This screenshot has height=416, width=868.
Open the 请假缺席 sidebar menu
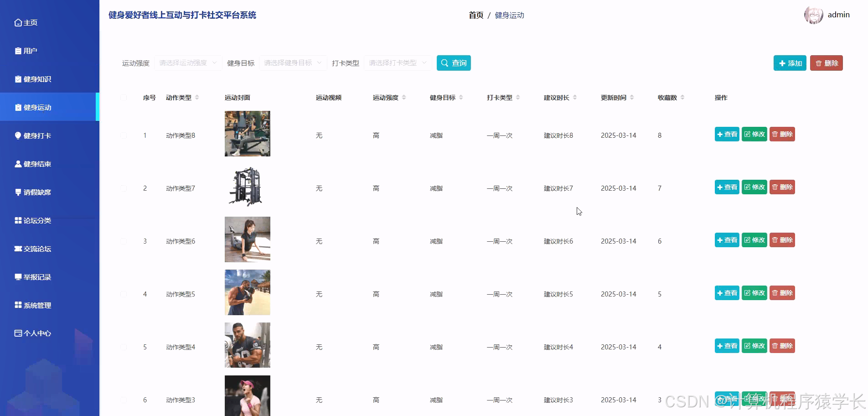coord(50,192)
